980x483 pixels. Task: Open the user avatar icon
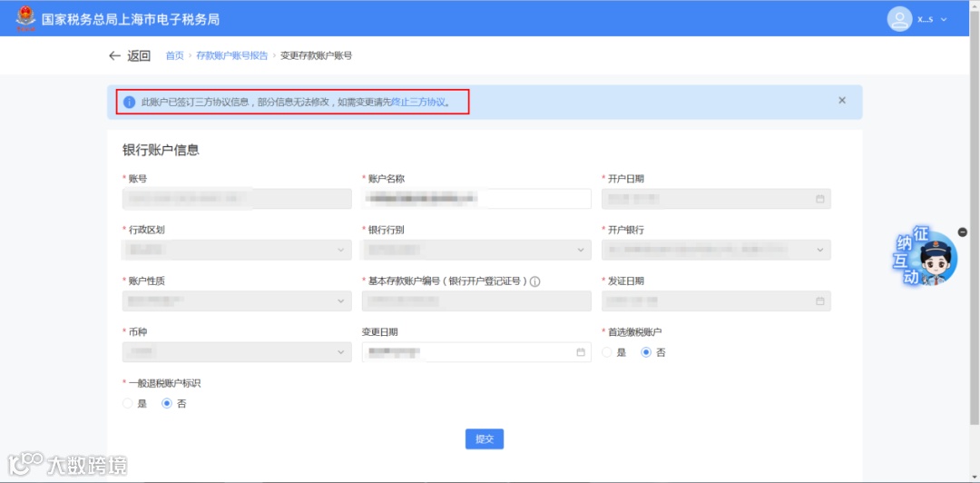(x=899, y=19)
